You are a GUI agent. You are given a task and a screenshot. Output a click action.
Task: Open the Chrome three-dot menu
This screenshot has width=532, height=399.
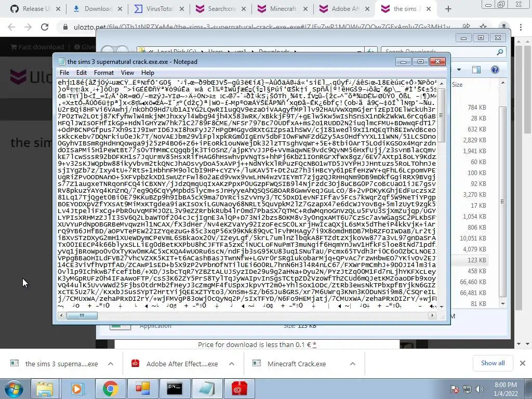tap(521, 27)
